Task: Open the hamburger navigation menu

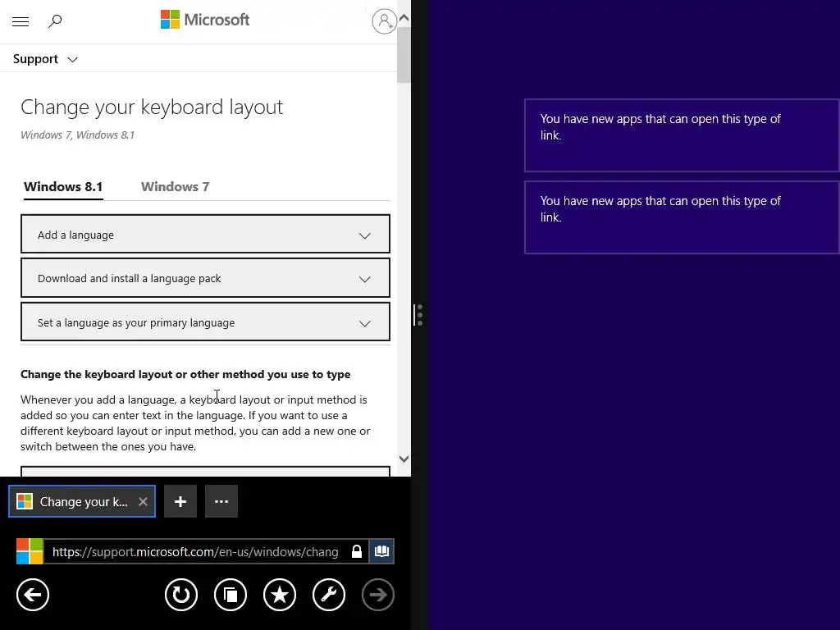Action: tap(21, 21)
